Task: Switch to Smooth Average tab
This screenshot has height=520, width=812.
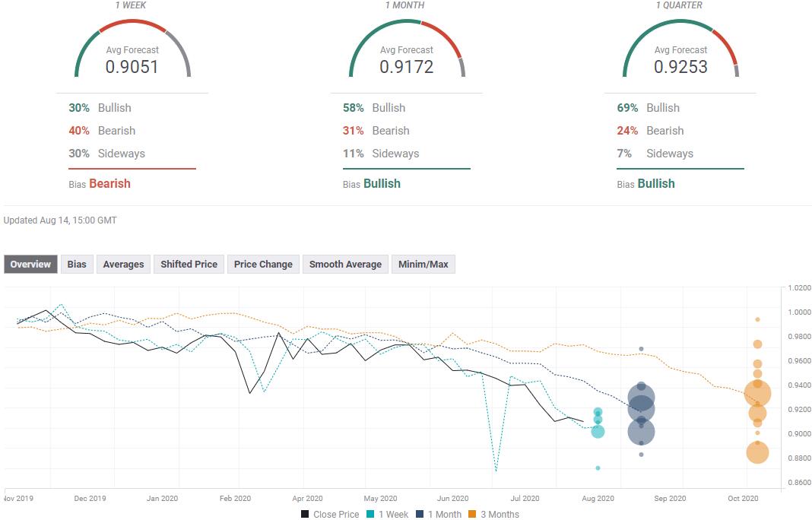Action: pyautogui.click(x=345, y=264)
